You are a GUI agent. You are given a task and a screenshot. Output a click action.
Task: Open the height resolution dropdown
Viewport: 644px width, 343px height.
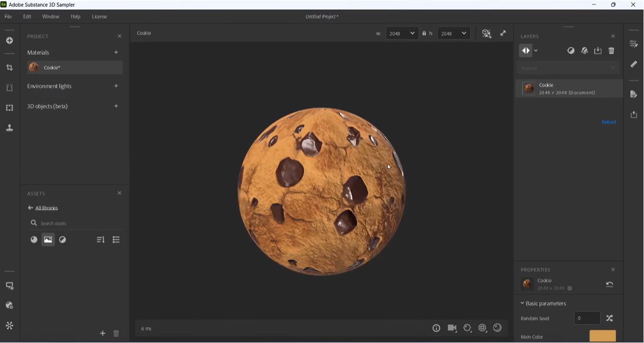coord(453,33)
